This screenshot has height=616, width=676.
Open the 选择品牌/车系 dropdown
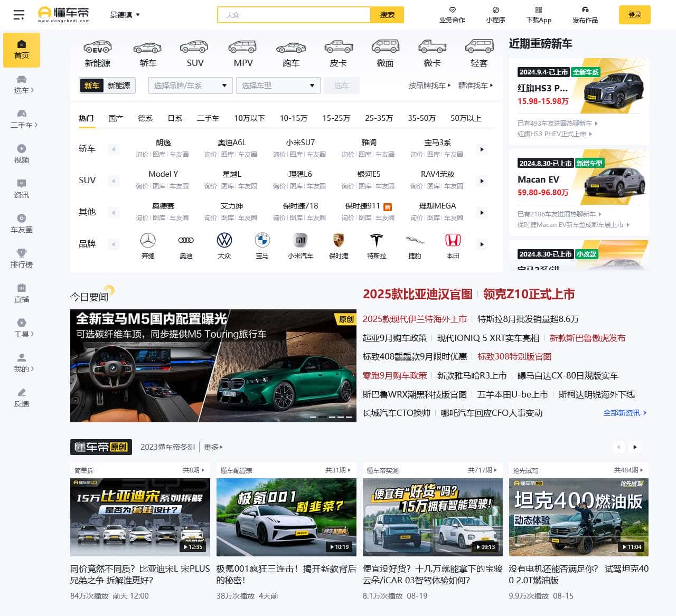point(191,86)
